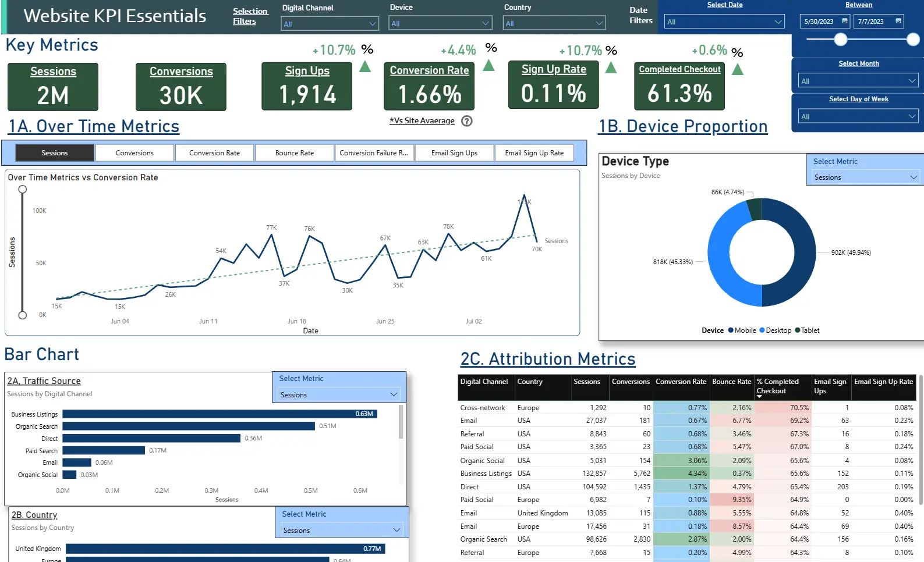The height and width of the screenshot is (562, 924).
Task: Click the green arrow beside Completed Checkout card
Action: [x=737, y=70]
